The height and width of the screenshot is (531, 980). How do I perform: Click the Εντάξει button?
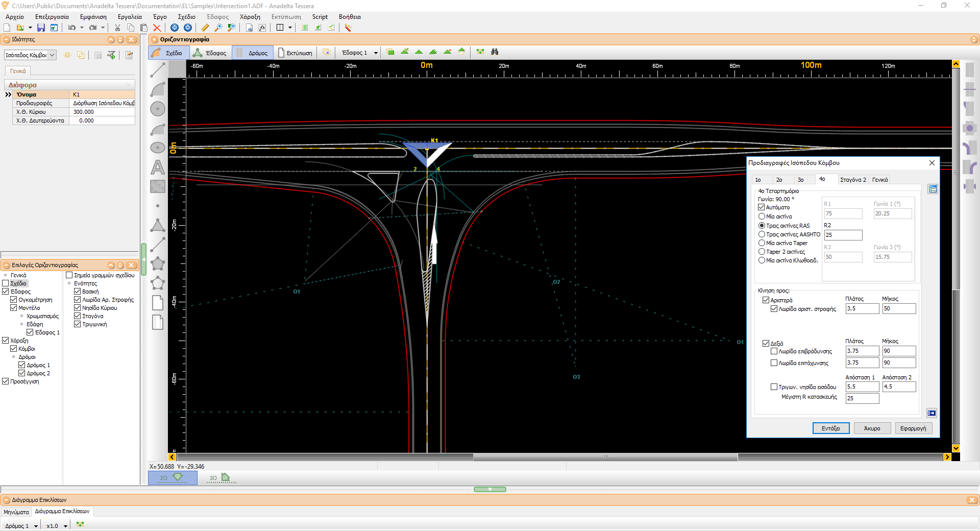click(830, 428)
